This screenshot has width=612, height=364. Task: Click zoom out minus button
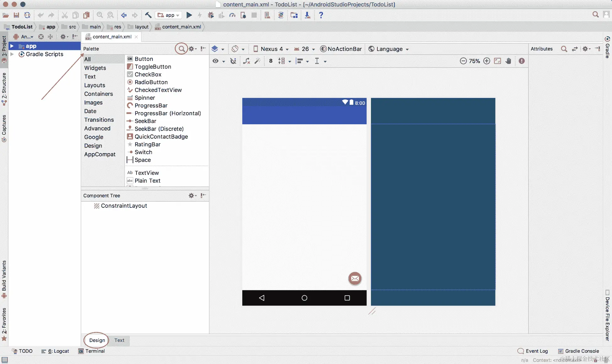coord(463,61)
